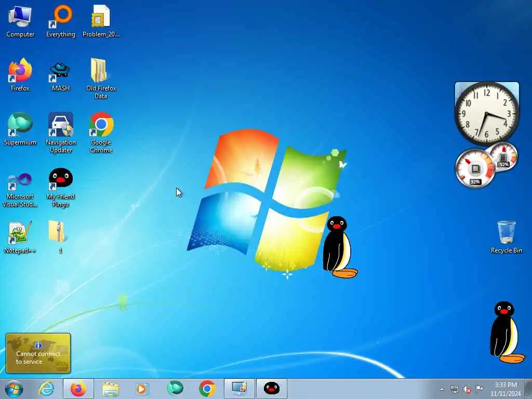
Task: Open Windows Explorer from the taskbar
Action: pos(111,389)
